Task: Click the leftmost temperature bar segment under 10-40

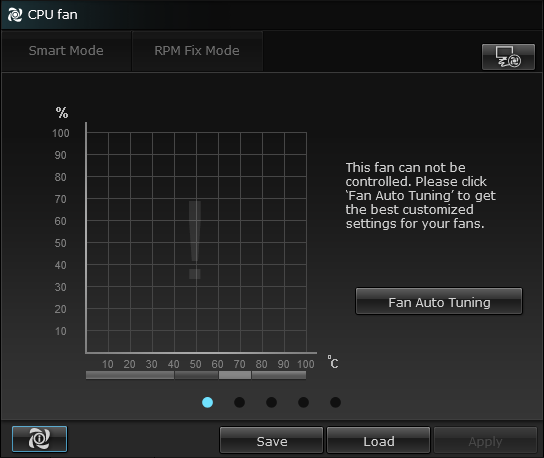Action: pos(130,375)
